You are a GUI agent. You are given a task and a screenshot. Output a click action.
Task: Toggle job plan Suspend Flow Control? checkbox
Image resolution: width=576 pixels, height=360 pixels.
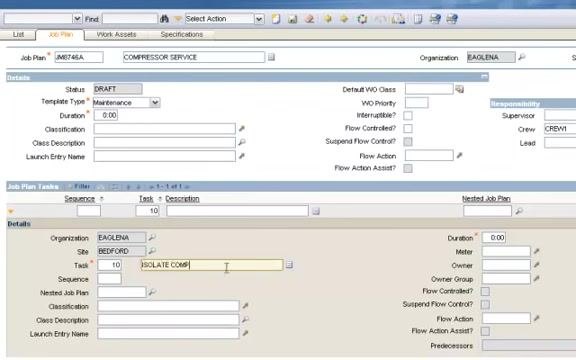(x=408, y=142)
